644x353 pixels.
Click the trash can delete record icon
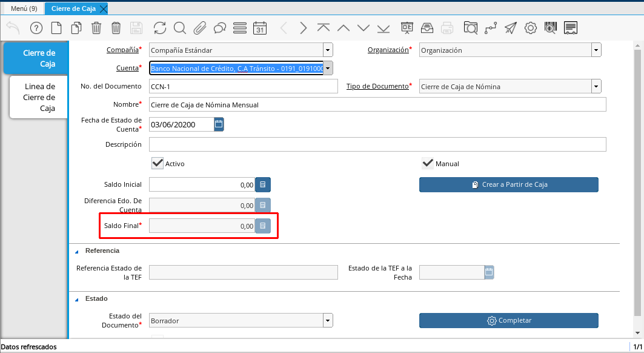tap(96, 28)
